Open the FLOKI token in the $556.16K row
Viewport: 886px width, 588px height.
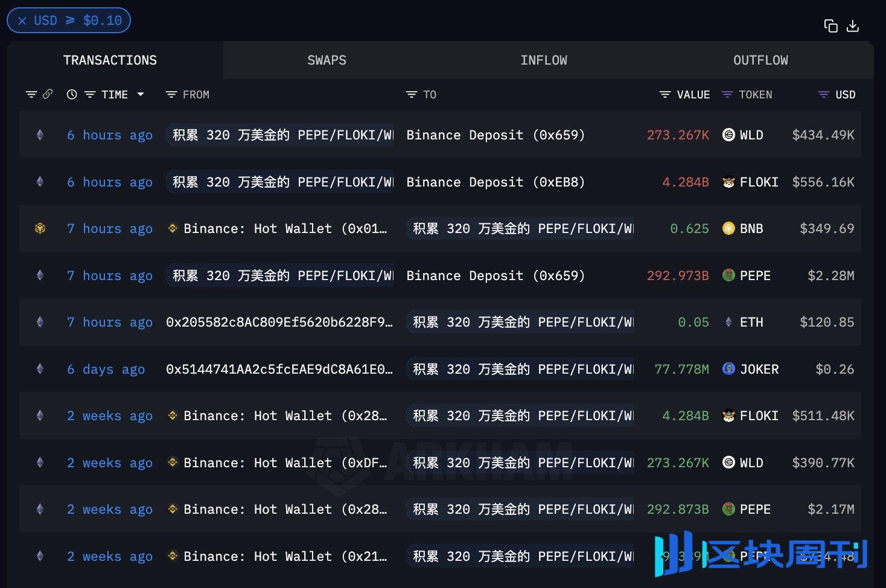(750, 182)
